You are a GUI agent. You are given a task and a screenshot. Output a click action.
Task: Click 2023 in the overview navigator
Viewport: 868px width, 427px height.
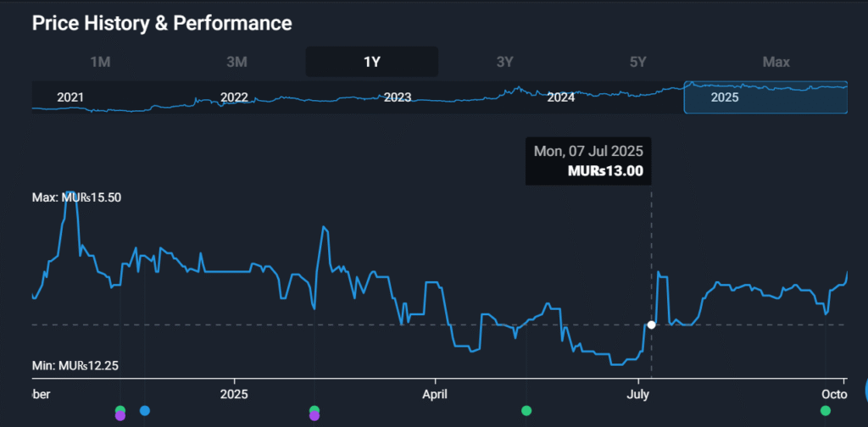pos(398,97)
